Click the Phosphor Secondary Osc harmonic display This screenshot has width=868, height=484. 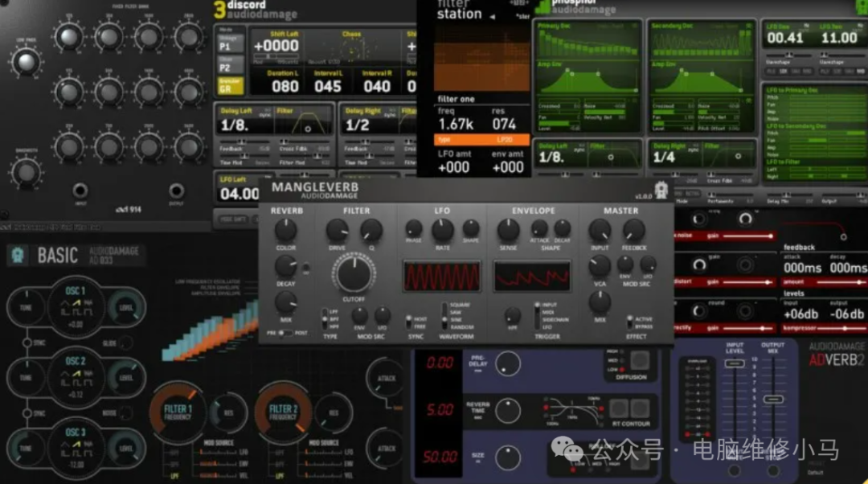tap(701, 43)
